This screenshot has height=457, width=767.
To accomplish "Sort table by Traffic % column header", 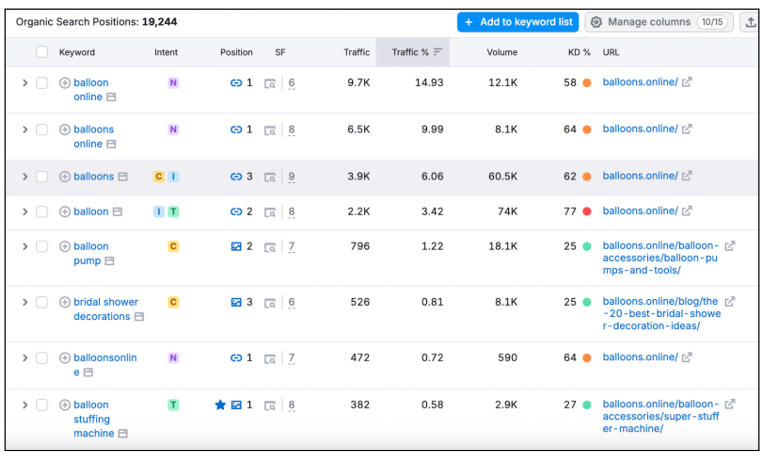I will 411,52.
